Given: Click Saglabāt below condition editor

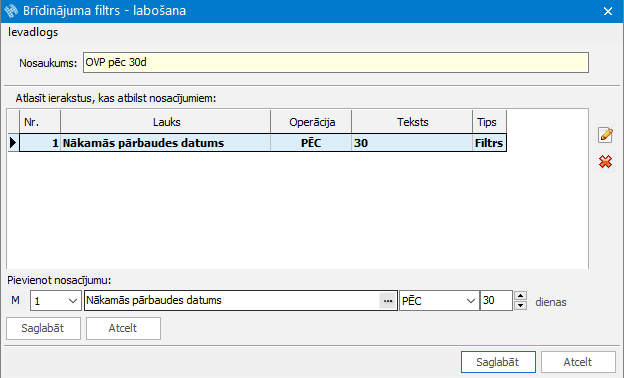Looking at the screenshot, I should 43,328.
